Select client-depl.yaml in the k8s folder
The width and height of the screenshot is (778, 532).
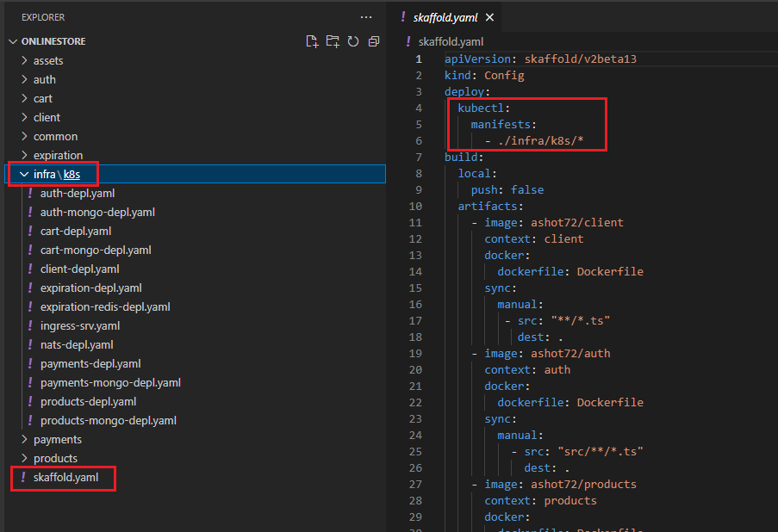[79, 269]
